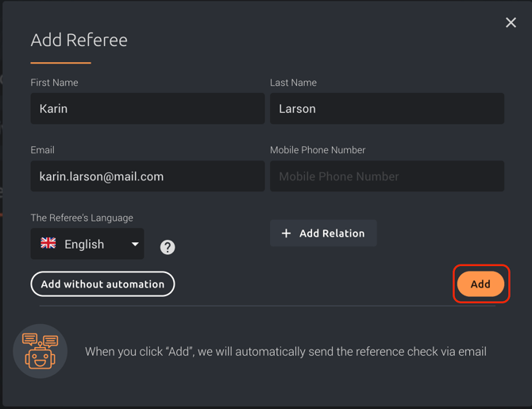Click the chatbot robot icon
The height and width of the screenshot is (409, 532).
point(40,351)
